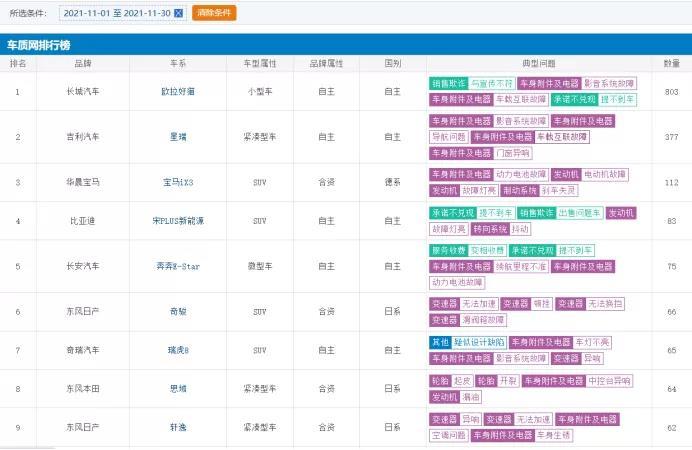Open the 奇骏 car series link
This screenshot has width=692, height=450.
178,312
